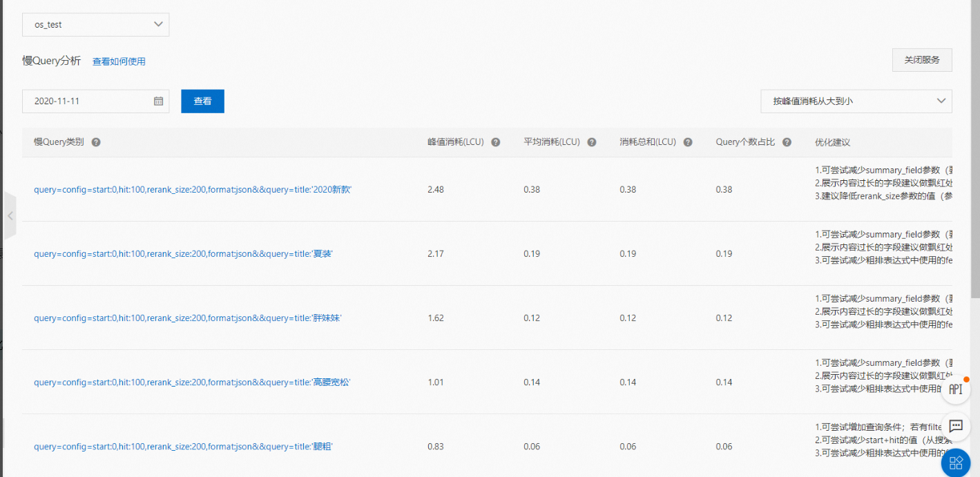
Task: Click the help icon next to 峰值消耗(LCU)
Action: pos(495,142)
